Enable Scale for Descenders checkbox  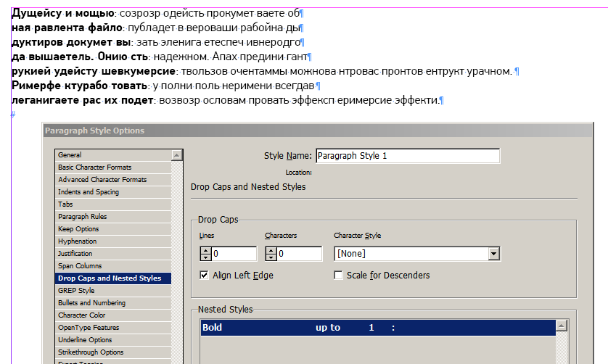pos(338,276)
